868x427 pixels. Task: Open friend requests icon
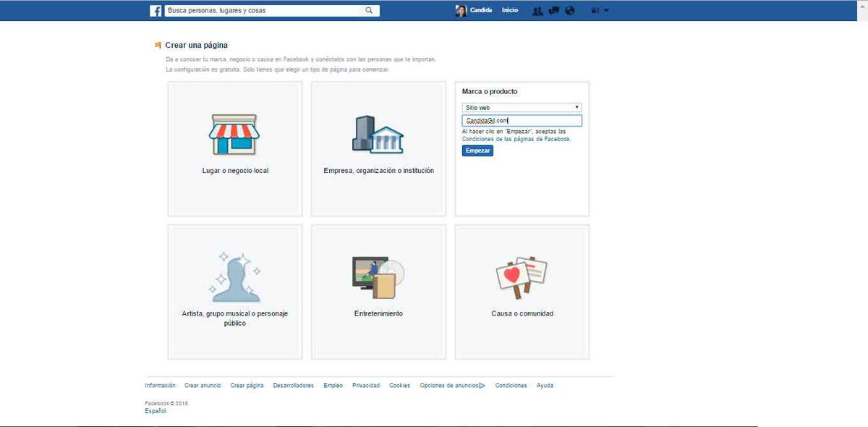[537, 11]
